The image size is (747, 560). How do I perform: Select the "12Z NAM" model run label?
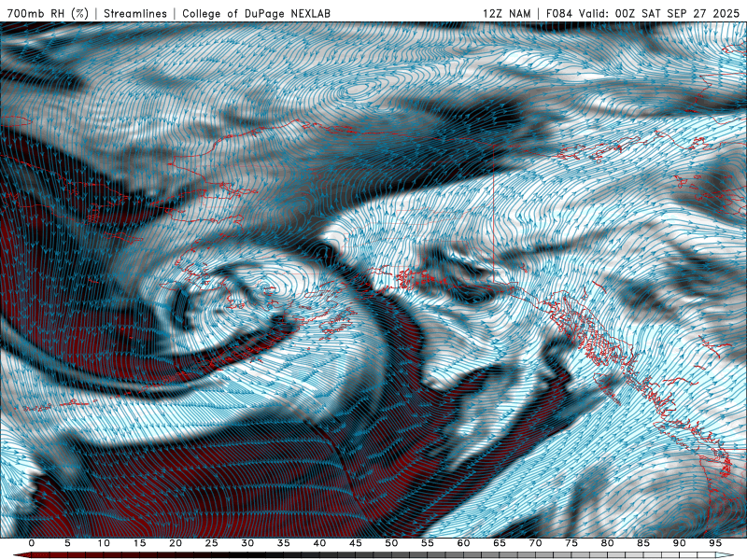pyautogui.click(x=506, y=13)
